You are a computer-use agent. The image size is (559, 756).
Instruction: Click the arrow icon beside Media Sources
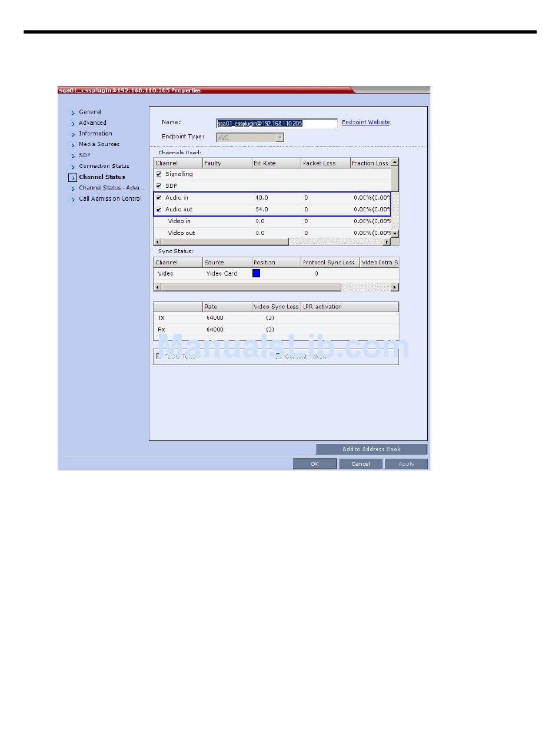tap(73, 145)
